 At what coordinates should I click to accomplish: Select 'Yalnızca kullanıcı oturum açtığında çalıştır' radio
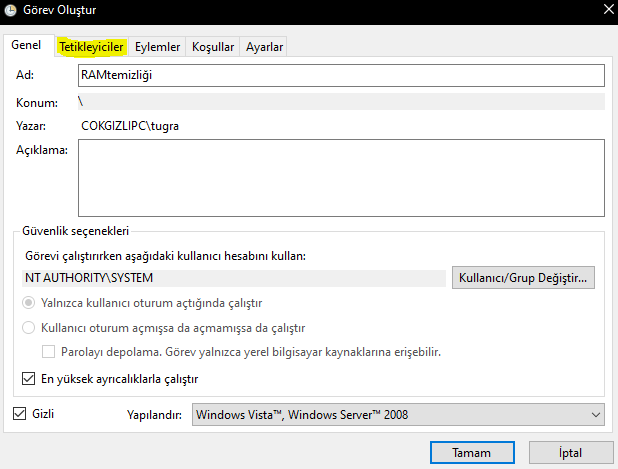click(28, 303)
